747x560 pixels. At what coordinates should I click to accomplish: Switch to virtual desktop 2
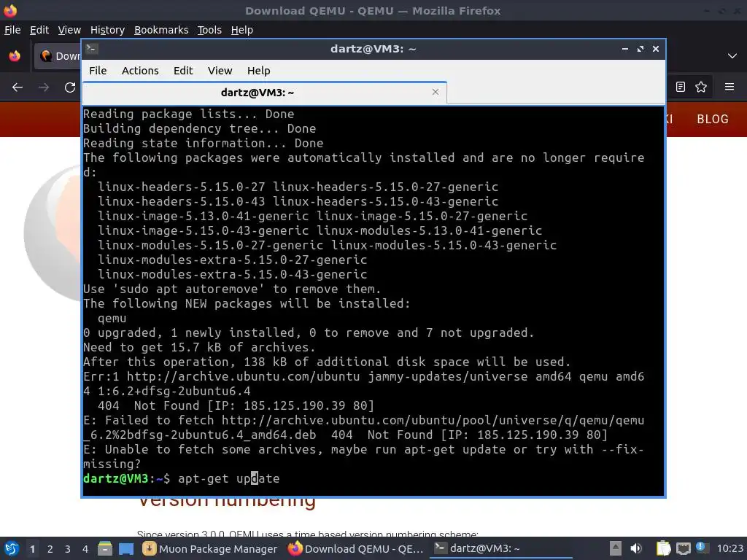tap(50, 549)
